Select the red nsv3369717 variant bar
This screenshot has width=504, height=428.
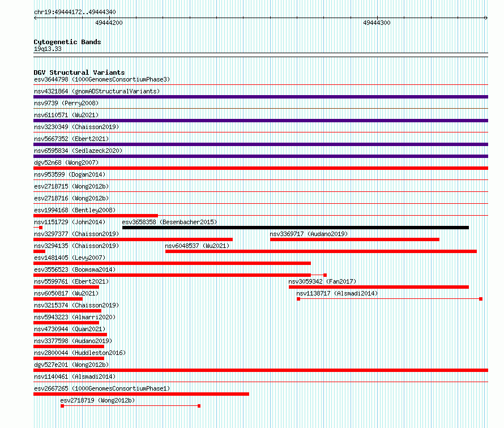[354, 239]
